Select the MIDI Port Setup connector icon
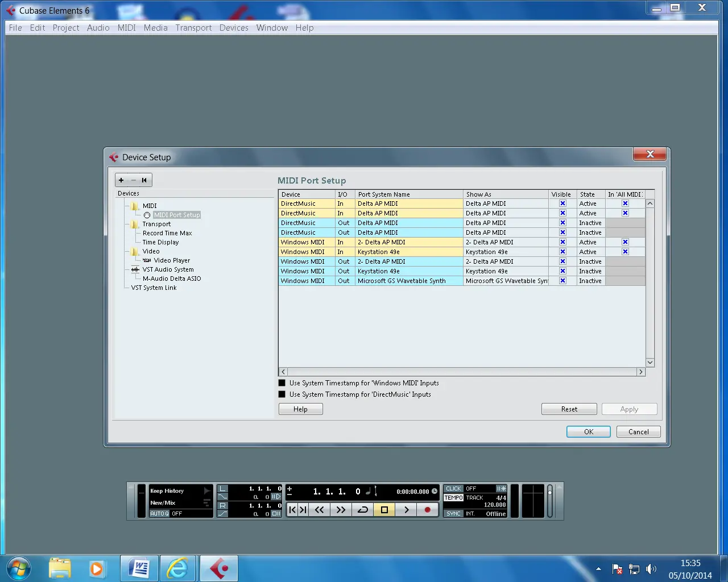The image size is (728, 582). pyautogui.click(x=147, y=215)
